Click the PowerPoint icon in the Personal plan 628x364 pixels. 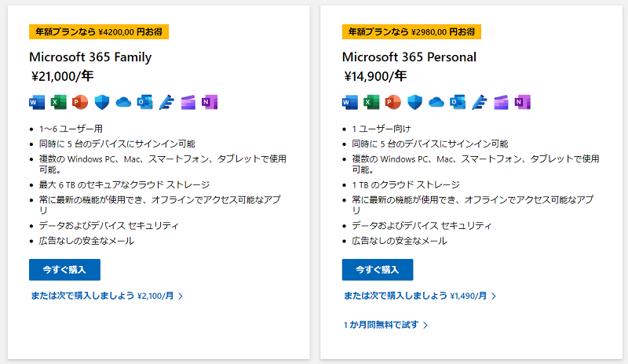[393, 102]
